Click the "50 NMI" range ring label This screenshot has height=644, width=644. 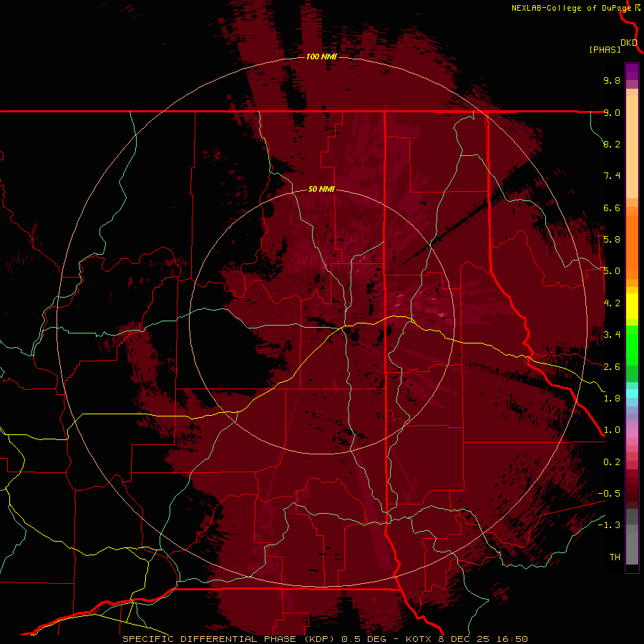tap(321, 190)
